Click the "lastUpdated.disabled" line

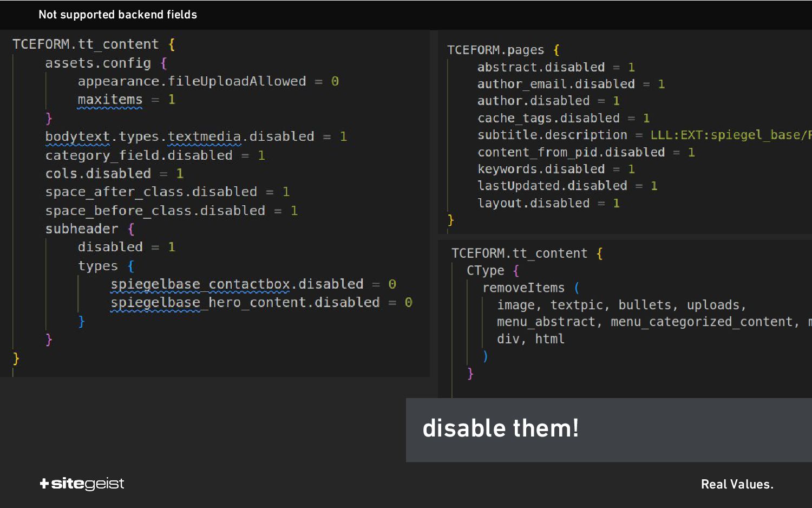pyautogui.click(x=552, y=186)
